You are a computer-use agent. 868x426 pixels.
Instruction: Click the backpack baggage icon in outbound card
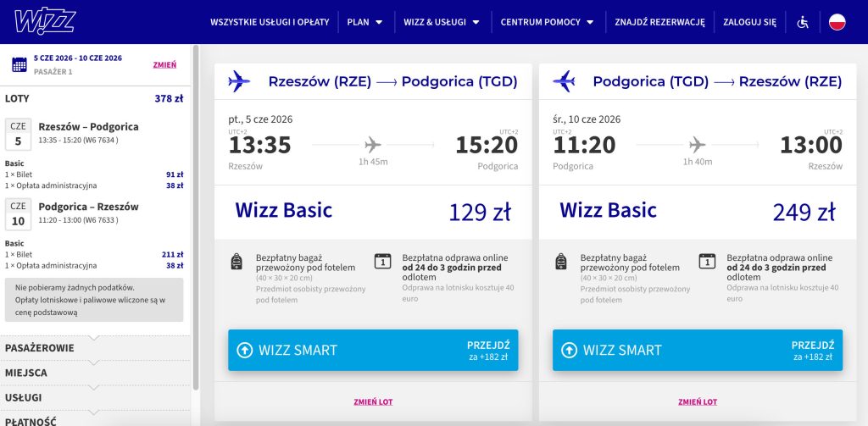236,261
